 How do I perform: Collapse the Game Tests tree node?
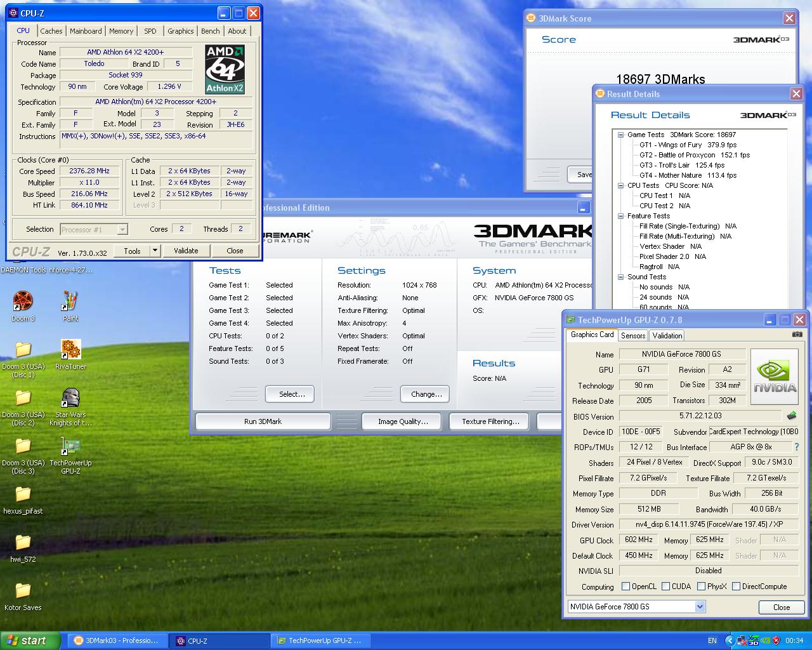(621, 135)
